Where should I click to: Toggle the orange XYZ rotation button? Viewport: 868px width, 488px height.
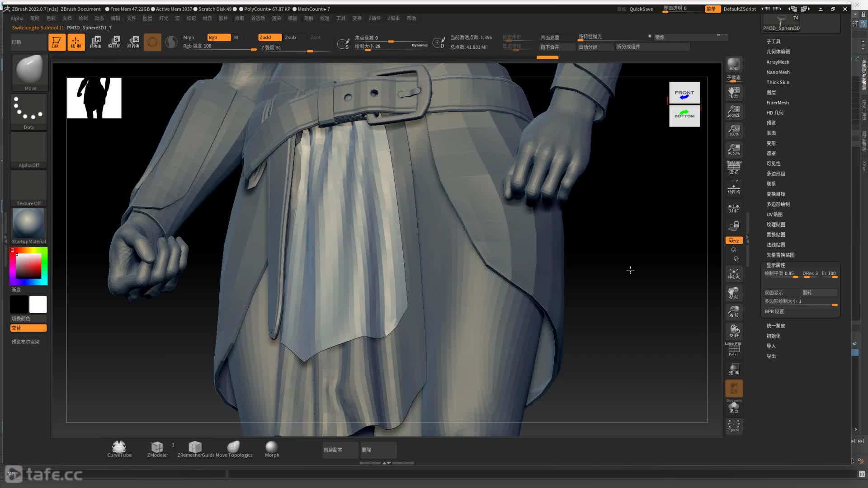pyautogui.click(x=734, y=240)
